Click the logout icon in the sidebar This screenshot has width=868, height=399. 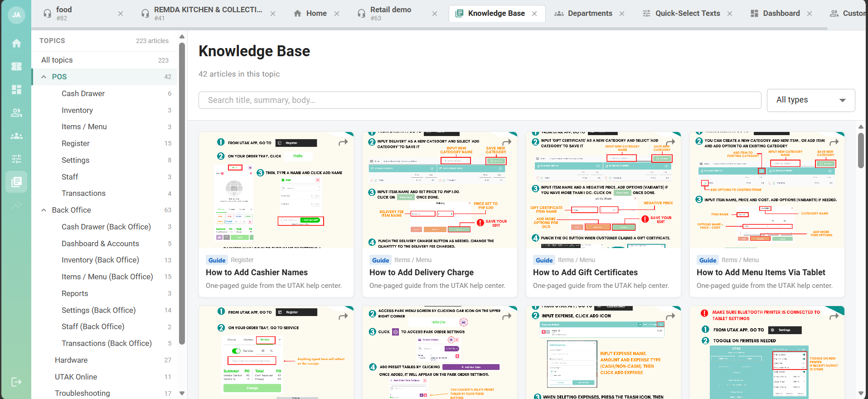point(16,382)
